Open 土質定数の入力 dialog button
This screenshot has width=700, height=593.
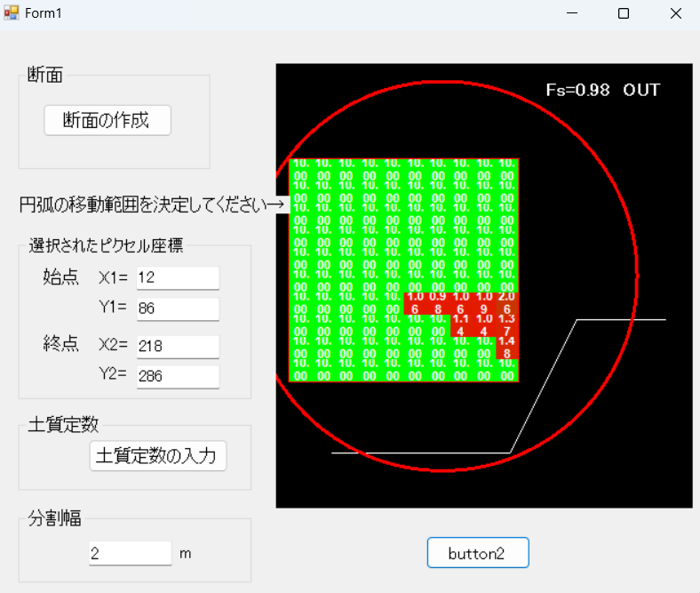click(158, 456)
